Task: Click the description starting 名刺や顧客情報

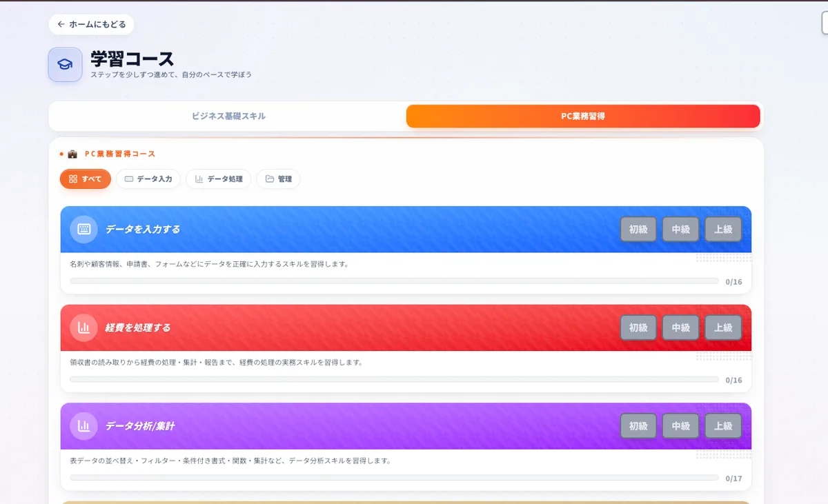Action: [209, 264]
